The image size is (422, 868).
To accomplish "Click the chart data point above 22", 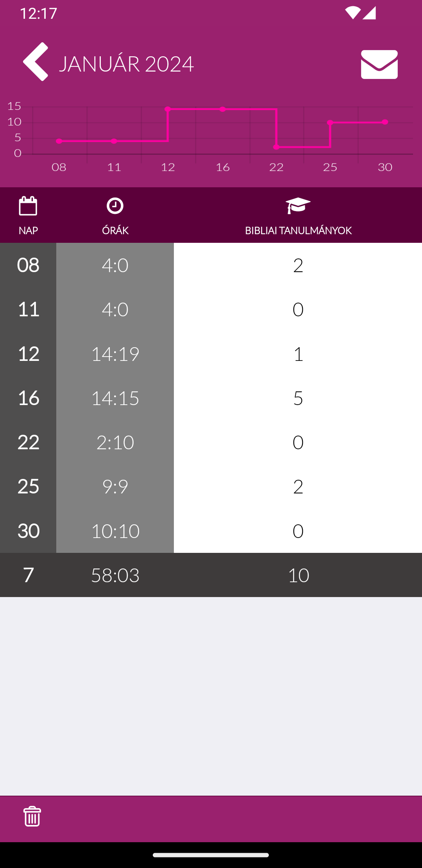I will [276, 147].
